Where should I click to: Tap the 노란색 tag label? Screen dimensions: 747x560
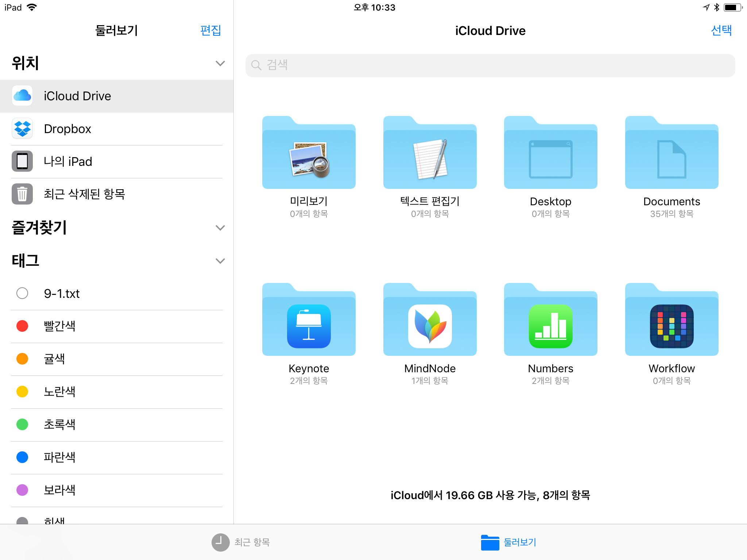59,392
